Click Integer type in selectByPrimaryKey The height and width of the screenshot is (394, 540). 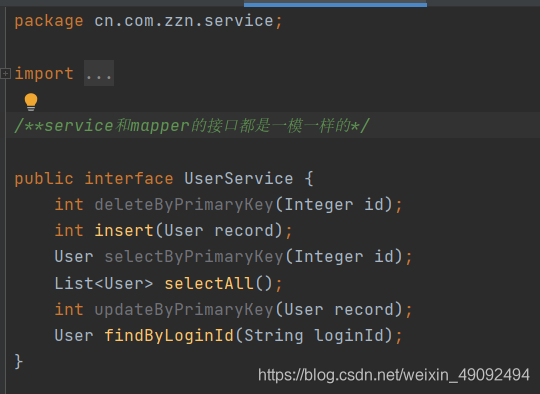(329, 257)
